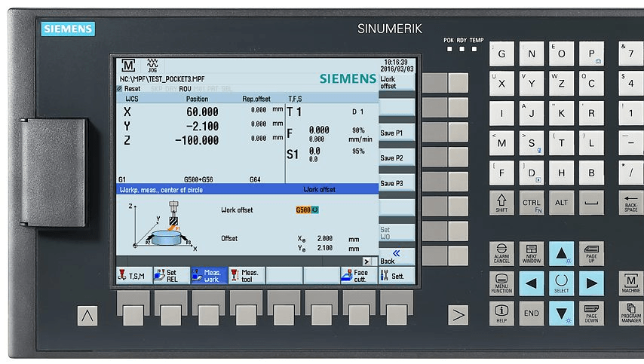The width and height of the screenshot is (644, 364).
Task: Tap the cursor left arrow key
Action: 532,283
